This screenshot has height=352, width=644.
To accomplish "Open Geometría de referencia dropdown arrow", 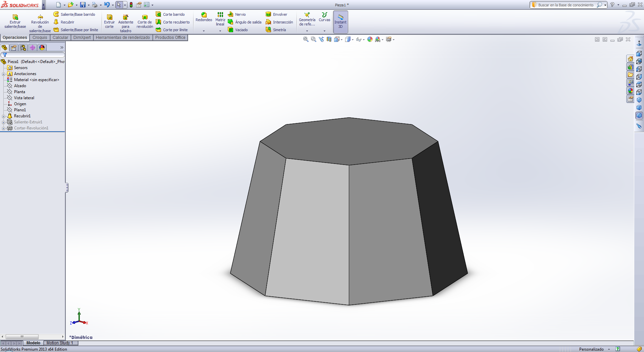I will pos(307,31).
